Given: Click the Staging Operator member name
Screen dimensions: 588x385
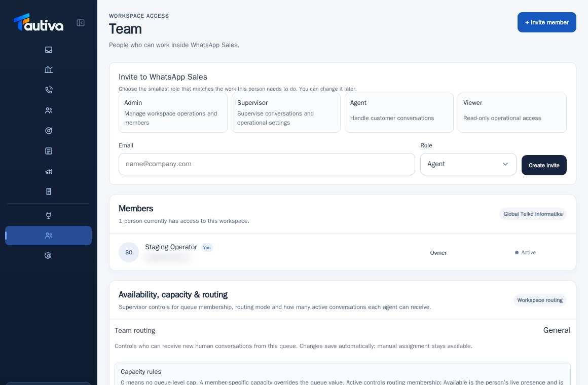Looking at the screenshot, I should click(x=171, y=247).
